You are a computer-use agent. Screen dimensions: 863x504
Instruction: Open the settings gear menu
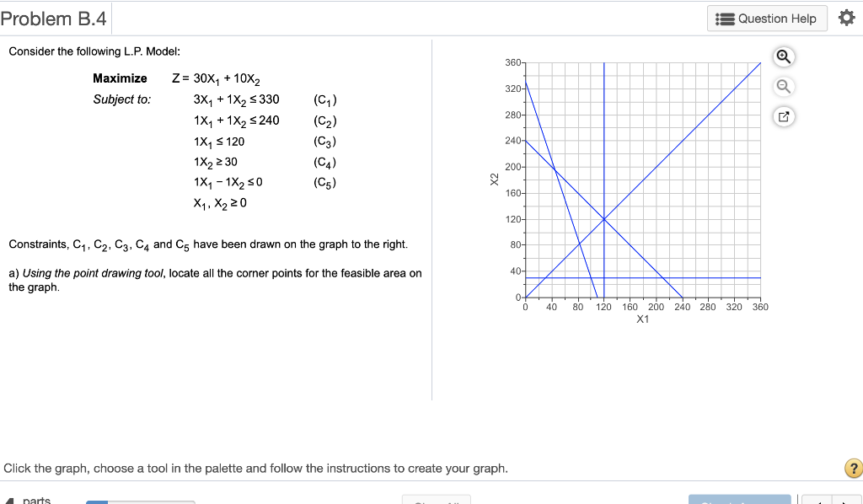pos(847,17)
